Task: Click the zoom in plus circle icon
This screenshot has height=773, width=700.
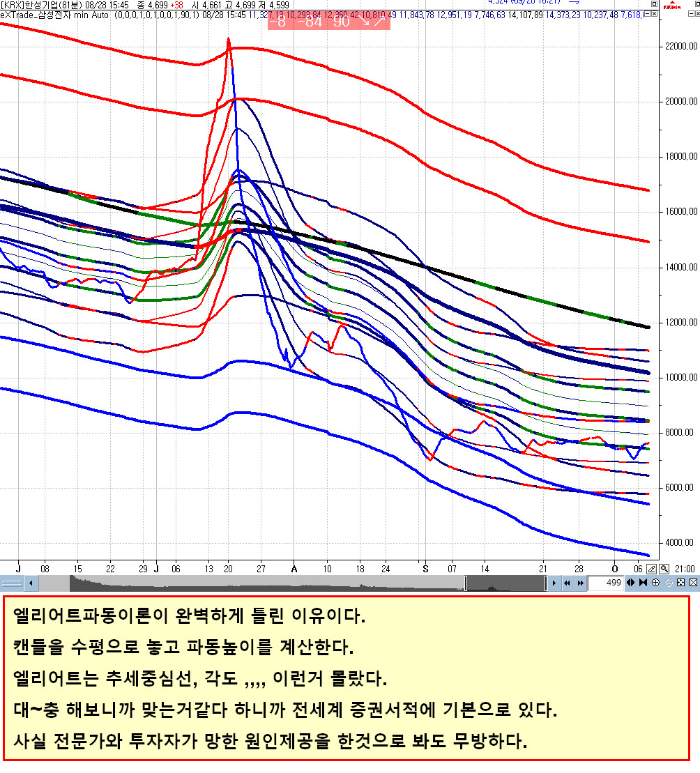Action: [655, 583]
